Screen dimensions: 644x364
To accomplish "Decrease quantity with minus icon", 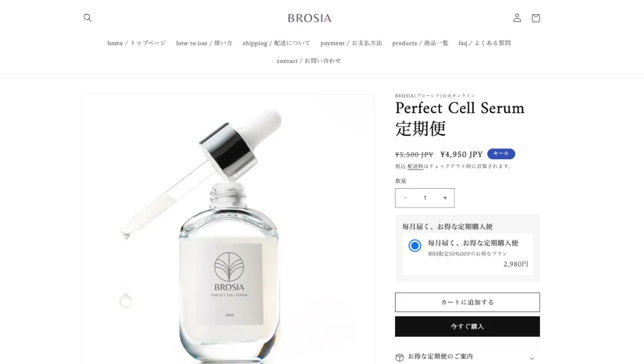I will coord(405,198).
